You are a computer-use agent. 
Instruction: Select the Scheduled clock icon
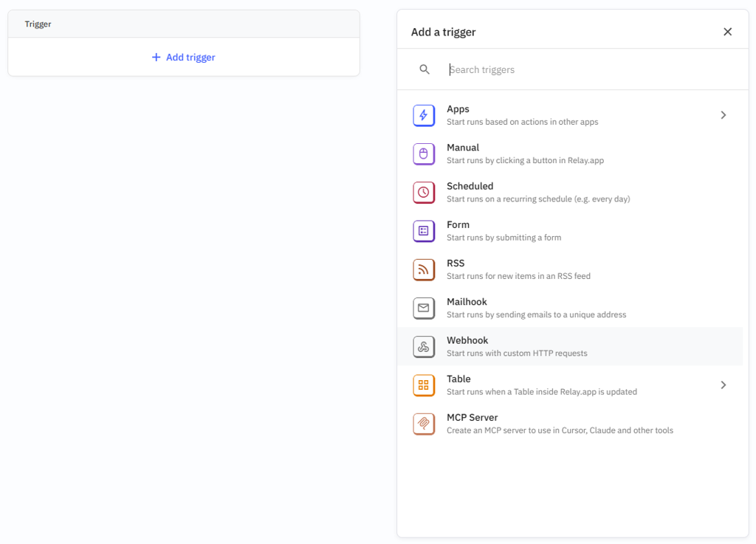pyautogui.click(x=424, y=192)
